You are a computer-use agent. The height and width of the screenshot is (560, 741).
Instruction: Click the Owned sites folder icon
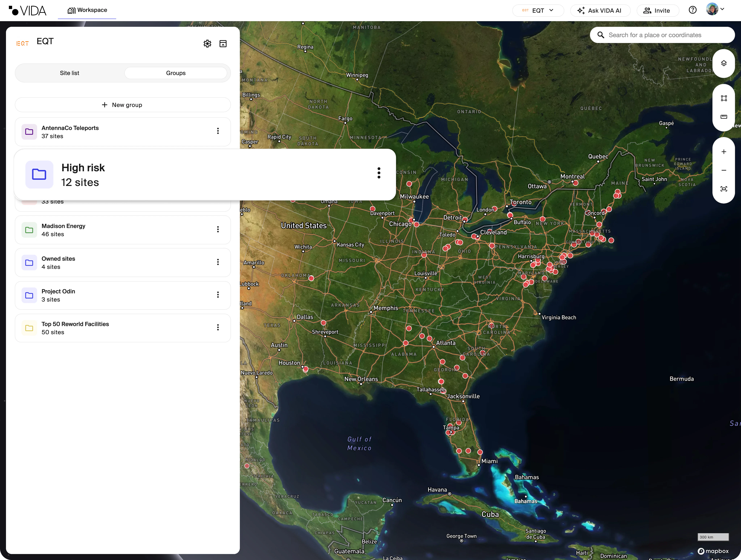29,262
